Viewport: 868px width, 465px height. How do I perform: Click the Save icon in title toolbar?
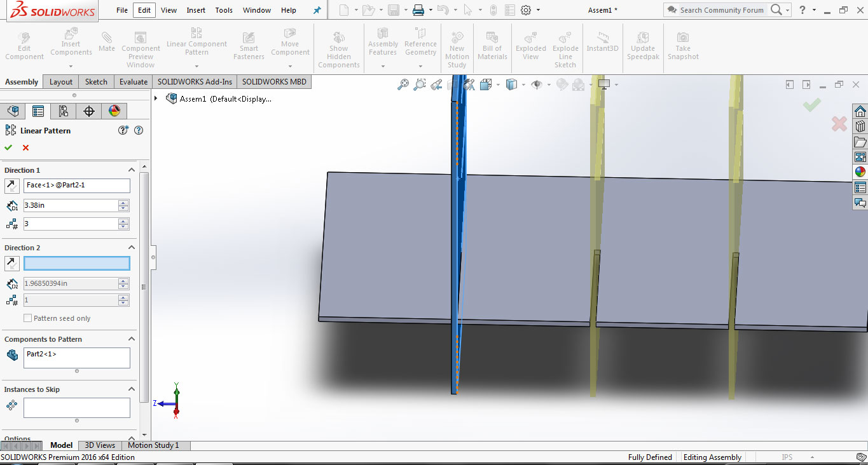tap(394, 10)
